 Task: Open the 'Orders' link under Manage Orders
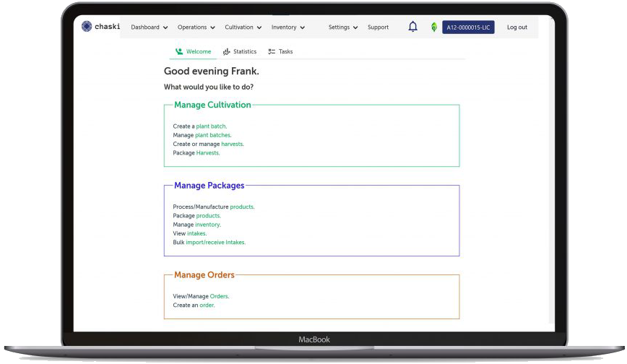pyautogui.click(x=218, y=296)
